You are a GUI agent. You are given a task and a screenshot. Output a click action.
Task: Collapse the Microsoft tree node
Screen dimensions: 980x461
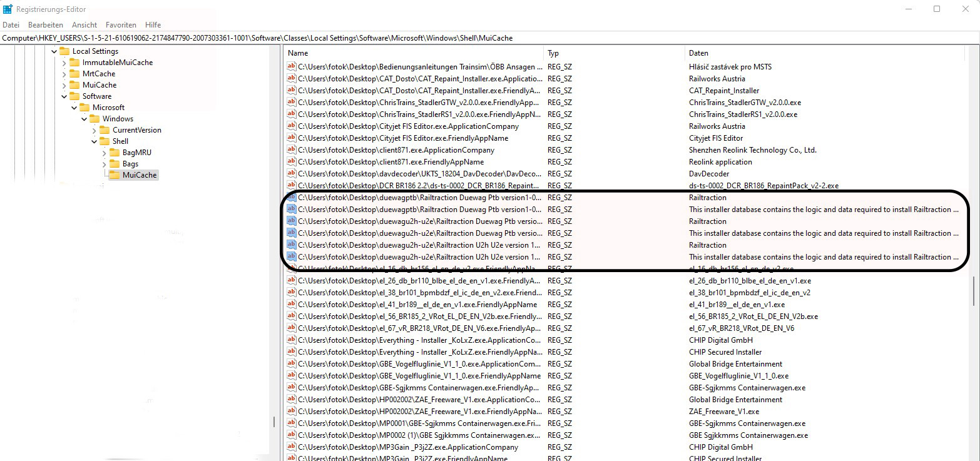click(x=74, y=108)
